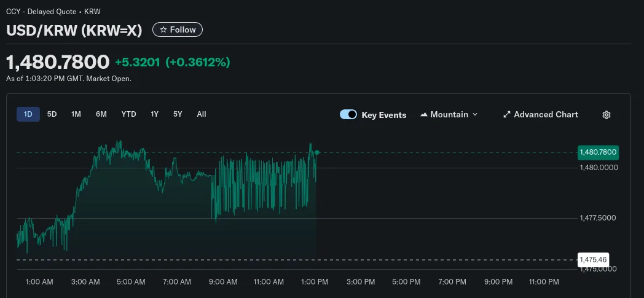644x298 pixels.
Task: Show the 6M chart range
Action: [101, 114]
